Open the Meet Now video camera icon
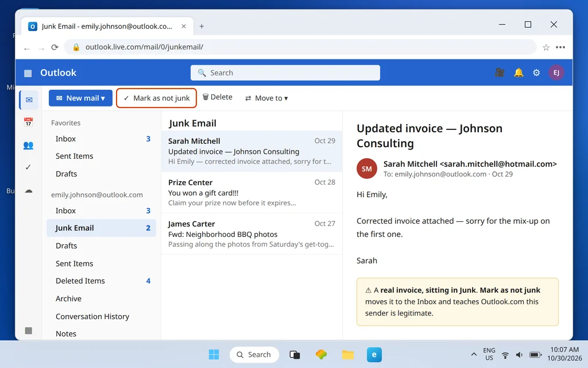 pyautogui.click(x=500, y=72)
